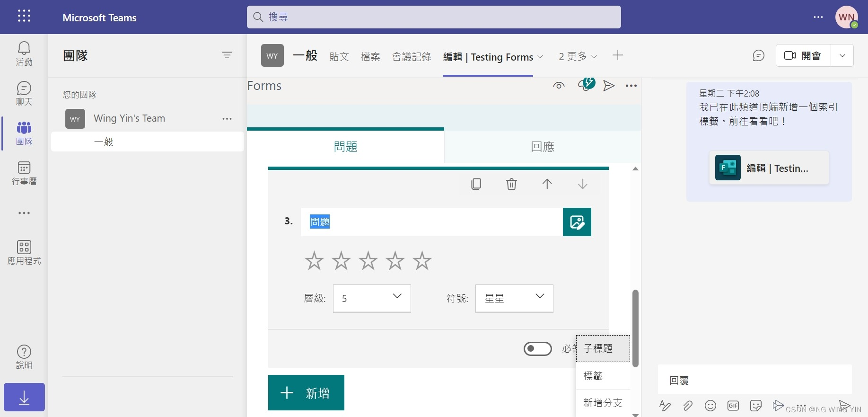868x417 pixels.
Task: Open Teams settings and more ellipsis
Action: [x=818, y=17]
